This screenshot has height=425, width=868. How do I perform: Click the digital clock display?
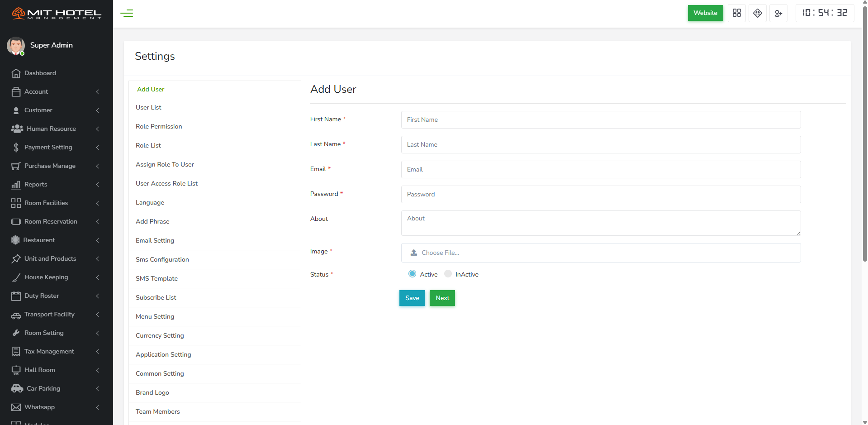[825, 13]
